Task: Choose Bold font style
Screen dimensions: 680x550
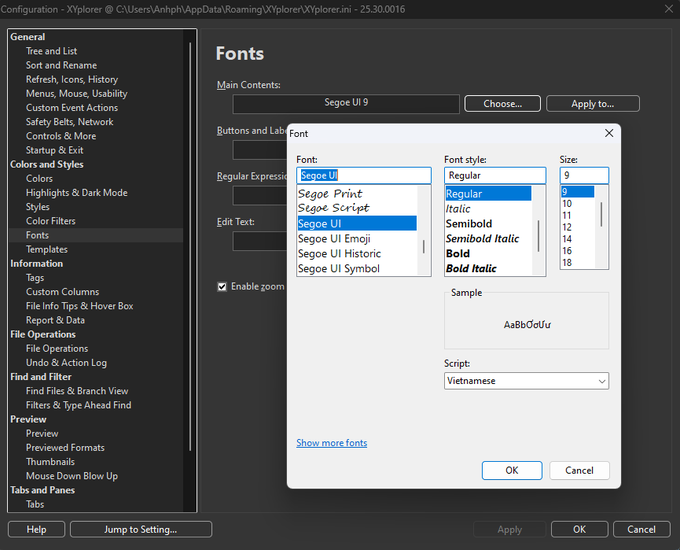Action: click(458, 253)
